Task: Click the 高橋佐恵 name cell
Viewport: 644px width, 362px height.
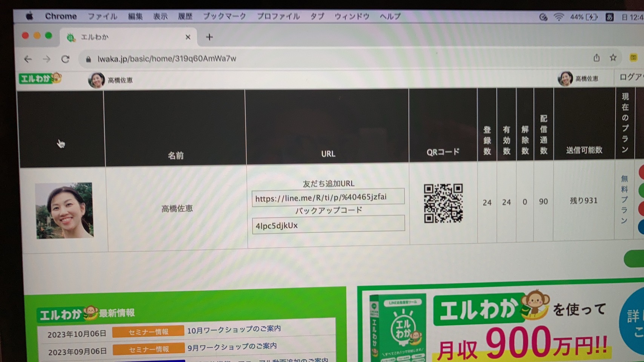Action: pyautogui.click(x=177, y=209)
